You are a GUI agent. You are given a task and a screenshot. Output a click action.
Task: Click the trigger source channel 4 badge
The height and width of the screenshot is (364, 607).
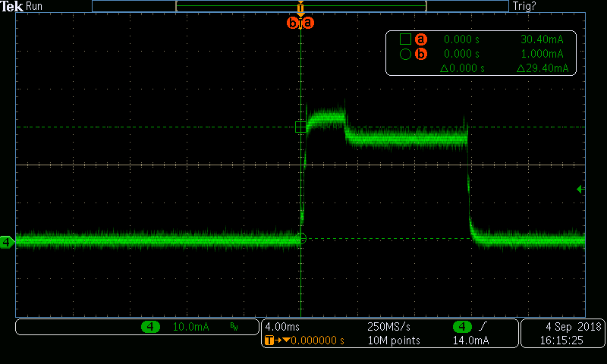461,327
